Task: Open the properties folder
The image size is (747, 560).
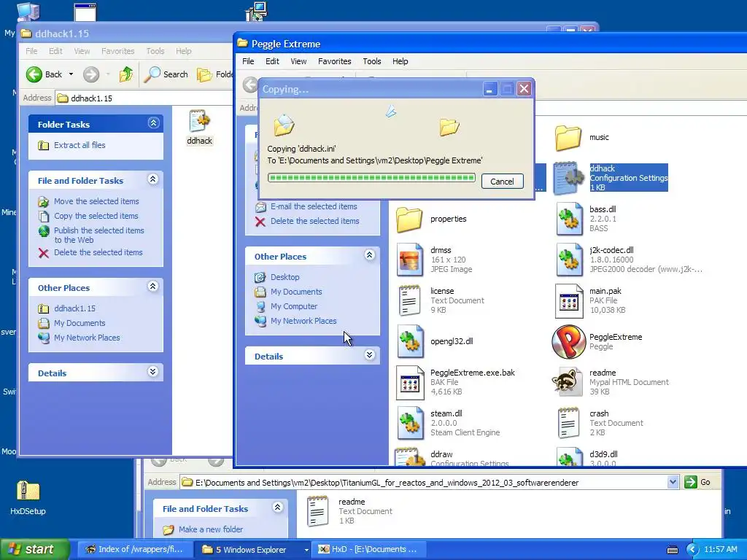Action: 409,219
